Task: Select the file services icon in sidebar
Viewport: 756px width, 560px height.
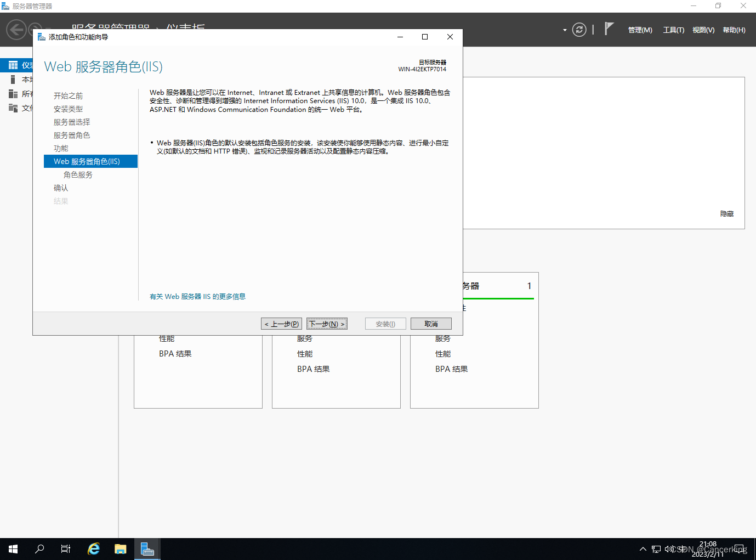Action: pyautogui.click(x=13, y=108)
